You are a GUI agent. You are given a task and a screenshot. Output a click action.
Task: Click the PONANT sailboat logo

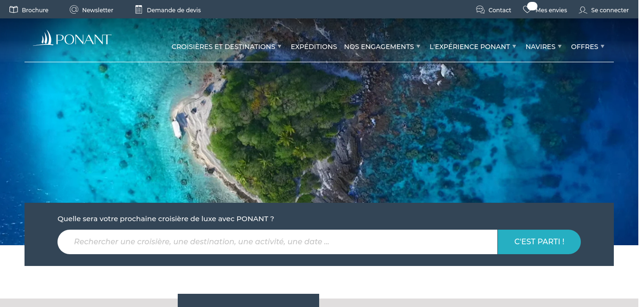click(72, 38)
